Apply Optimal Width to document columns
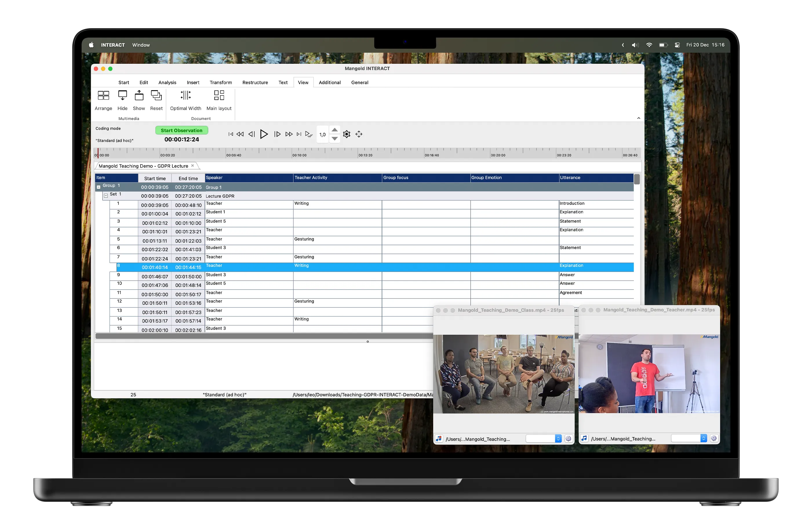This screenshot has width=812, height=522. click(x=185, y=95)
